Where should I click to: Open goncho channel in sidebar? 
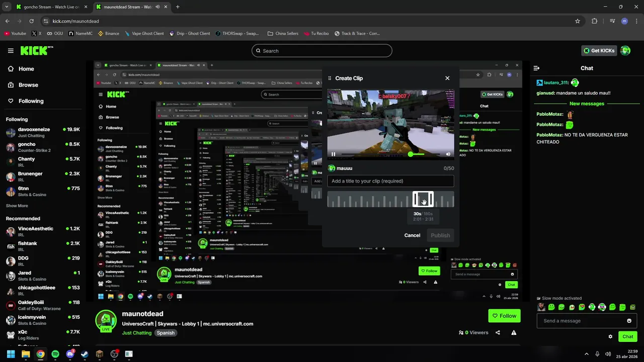(x=43, y=147)
